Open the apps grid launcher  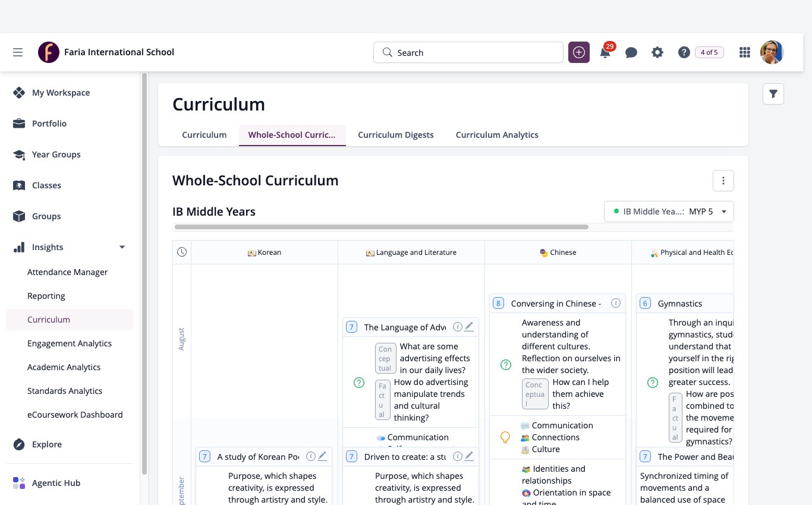744,52
